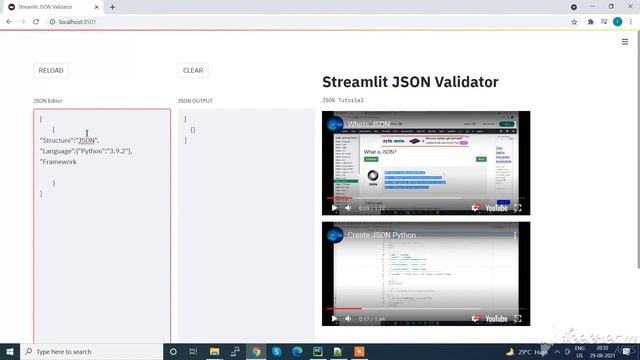Go forward in browser history
Screen dimensions: 640x360
22,22
